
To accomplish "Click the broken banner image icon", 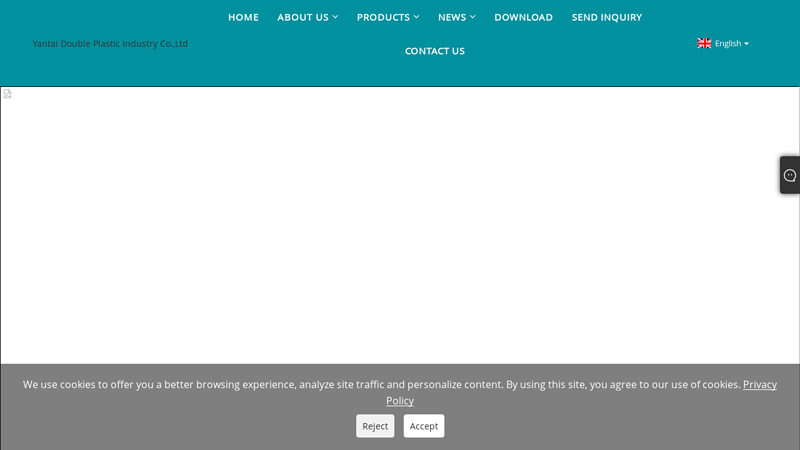I will (x=7, y=93).
